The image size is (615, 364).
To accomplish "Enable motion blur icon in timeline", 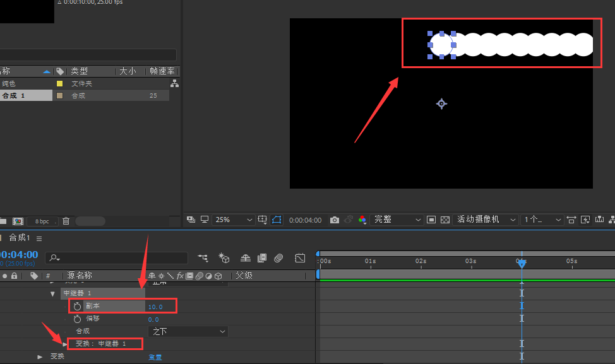I will 278,258.
